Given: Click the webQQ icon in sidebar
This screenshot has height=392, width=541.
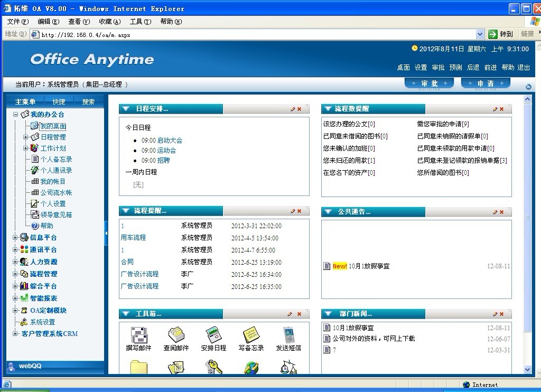Looking at the screenshot, I should (11, 366).
